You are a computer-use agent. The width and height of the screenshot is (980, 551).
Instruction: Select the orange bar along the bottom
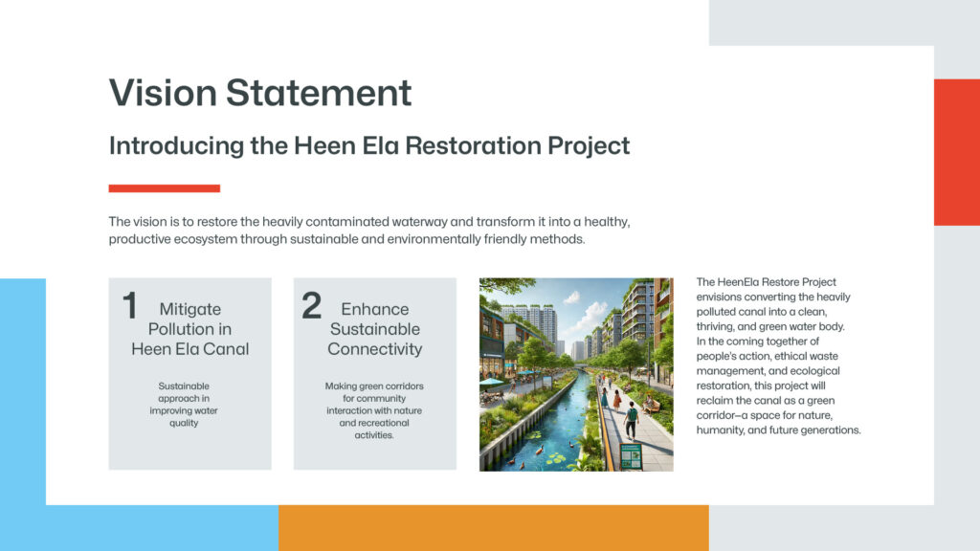click(x=493, y=528)
